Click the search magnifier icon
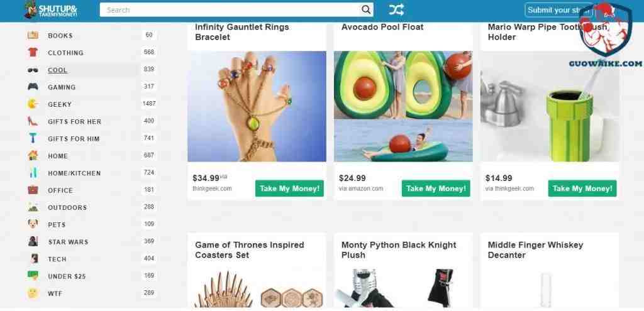Viewport: 644px width, 311px height. click(x=366, y=10)
